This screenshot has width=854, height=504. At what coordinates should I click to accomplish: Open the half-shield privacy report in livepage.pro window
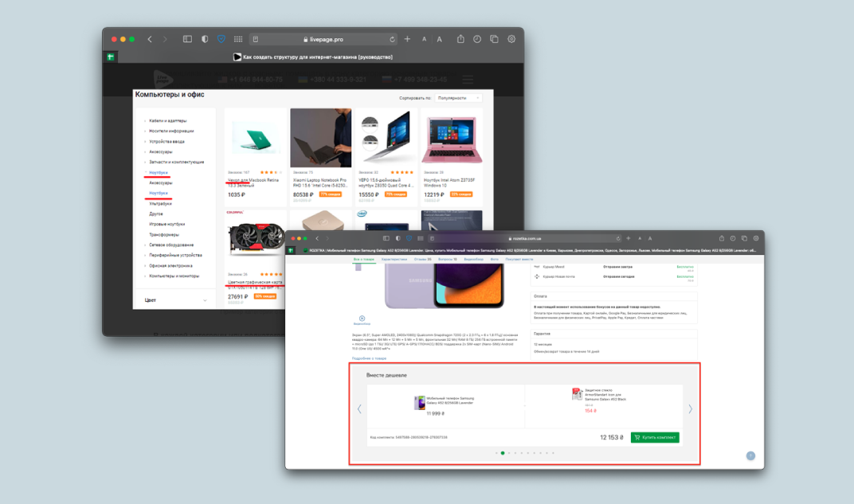(x=205, y=39)
